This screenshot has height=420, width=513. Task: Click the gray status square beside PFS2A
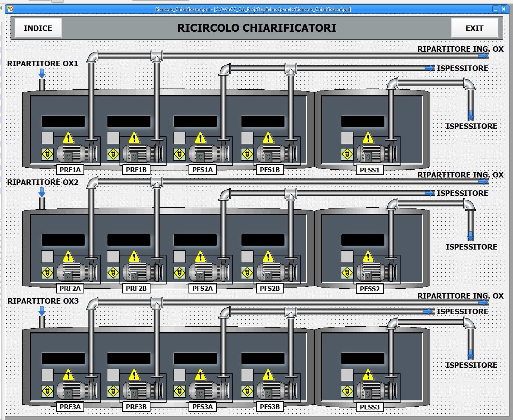tap(179, 257)
